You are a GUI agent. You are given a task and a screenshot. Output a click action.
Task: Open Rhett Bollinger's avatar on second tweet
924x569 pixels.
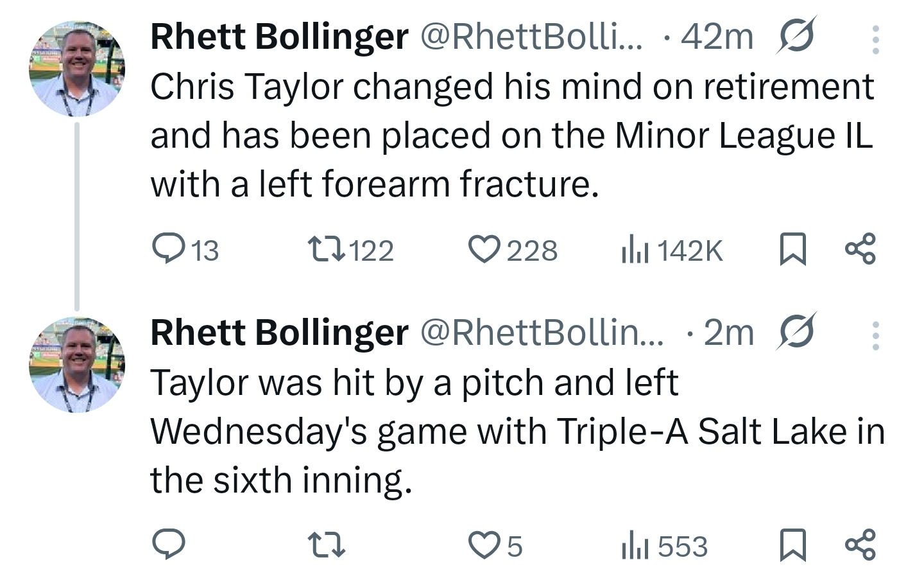pyautogui.click(x=77, y=364)
